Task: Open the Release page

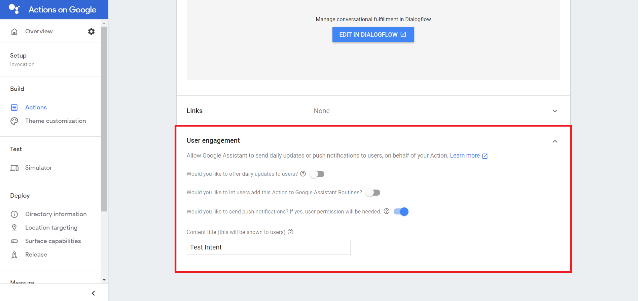Action: [36, 255]
